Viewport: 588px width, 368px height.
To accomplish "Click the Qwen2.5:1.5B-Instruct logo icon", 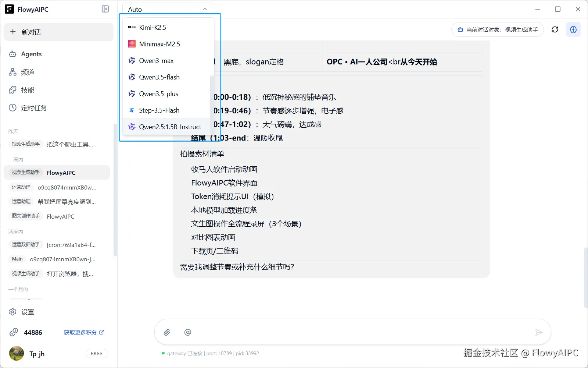I will 132,127.
